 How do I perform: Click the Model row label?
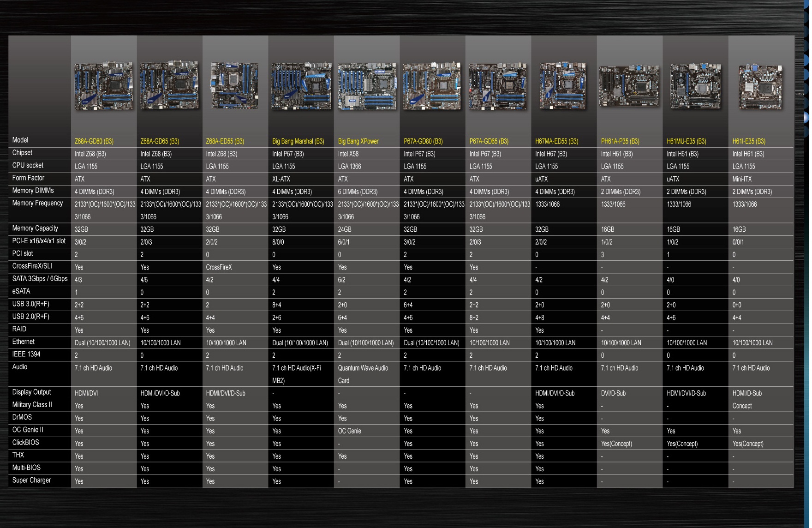click(20, 140)
